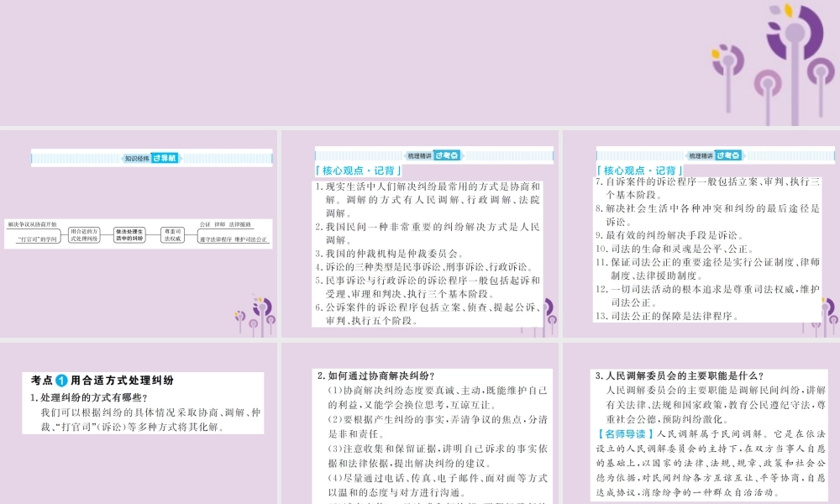
Task: Click point 5 about 民事诉讼与行政诉讼
Action: (x=428, y=287)
